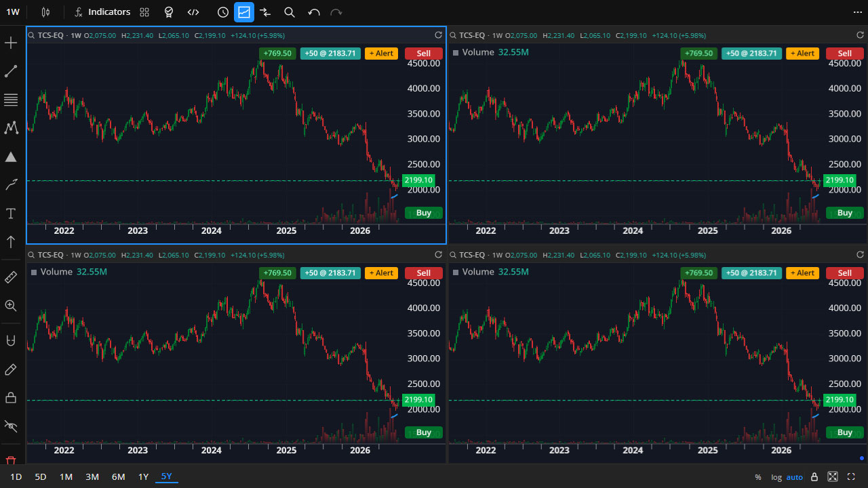Select the Text annotation tool
The image size is (868, 488).
11,213
